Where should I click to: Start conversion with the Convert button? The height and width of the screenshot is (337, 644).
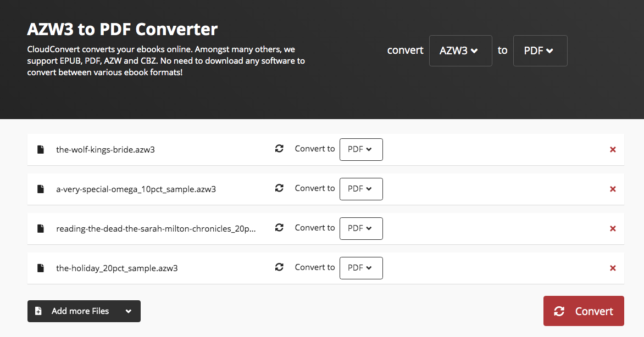[x=584, y=311]
